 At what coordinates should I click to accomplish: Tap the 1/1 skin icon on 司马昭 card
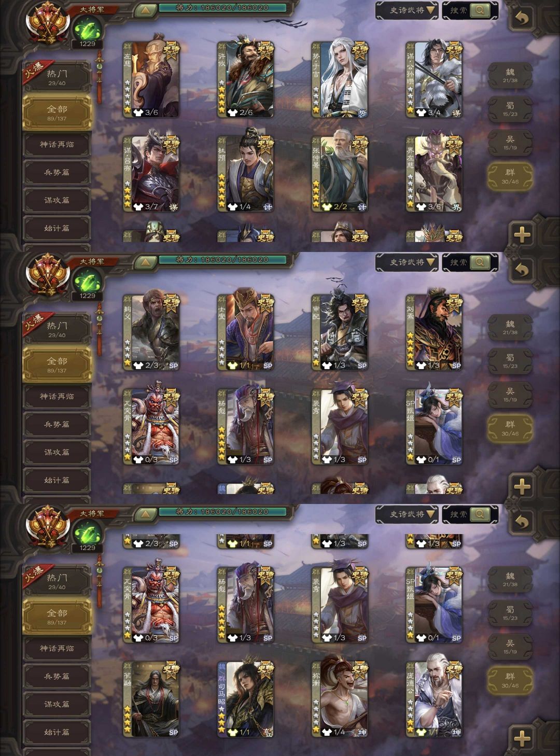point(239,732)
